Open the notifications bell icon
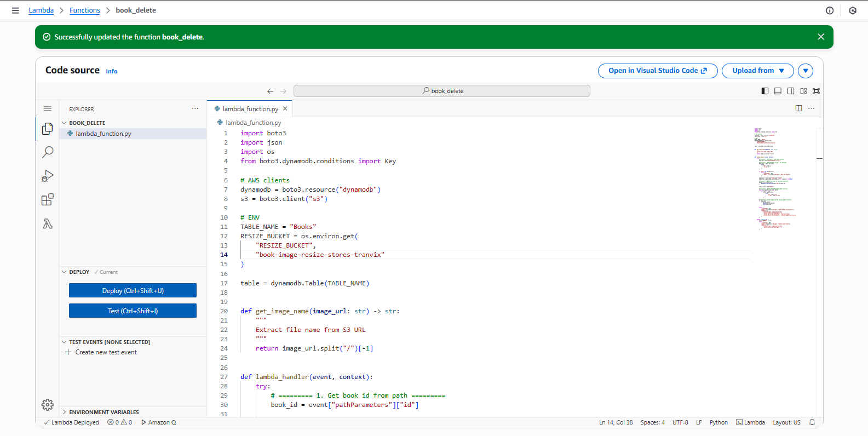This screenshot has height=436, width=868. click(812, 422)
